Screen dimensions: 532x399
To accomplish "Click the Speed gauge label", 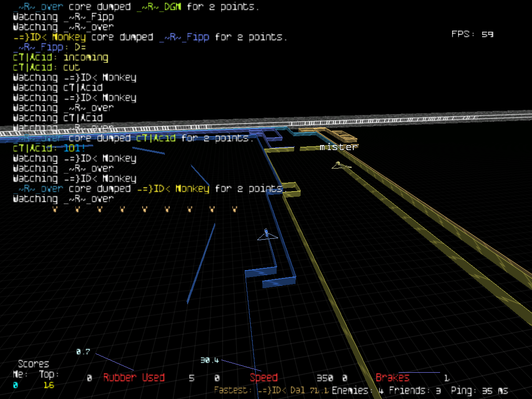I will [x=263, y=378].
